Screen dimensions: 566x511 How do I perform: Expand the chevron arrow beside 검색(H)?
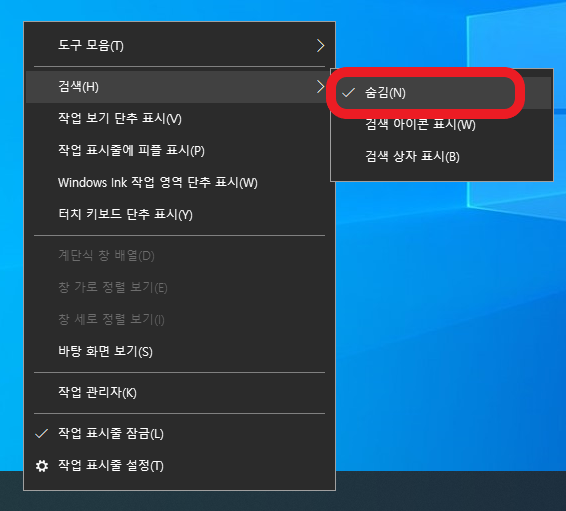pyautogui.click(x=320, y=87)
